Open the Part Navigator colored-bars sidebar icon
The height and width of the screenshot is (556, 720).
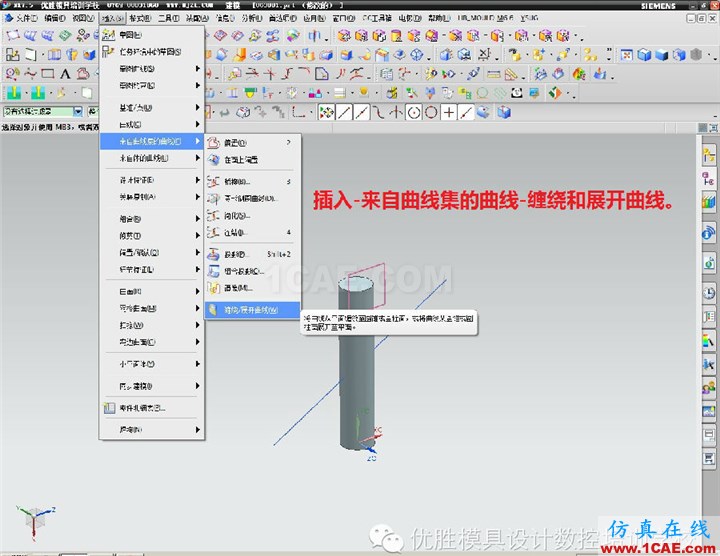[709, 201]
